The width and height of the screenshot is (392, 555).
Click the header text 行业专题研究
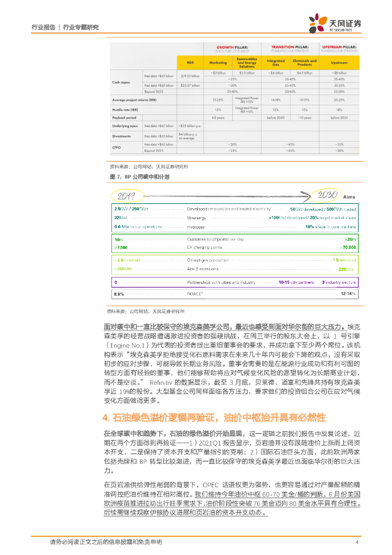pyautogui.click(x=81, y=27)
